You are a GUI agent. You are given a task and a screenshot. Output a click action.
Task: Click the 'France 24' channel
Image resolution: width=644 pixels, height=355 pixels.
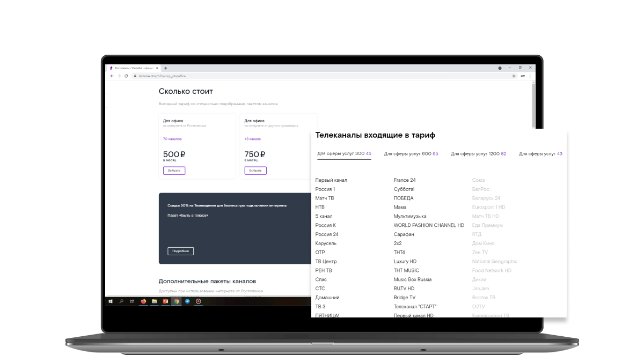coord(405,180)
